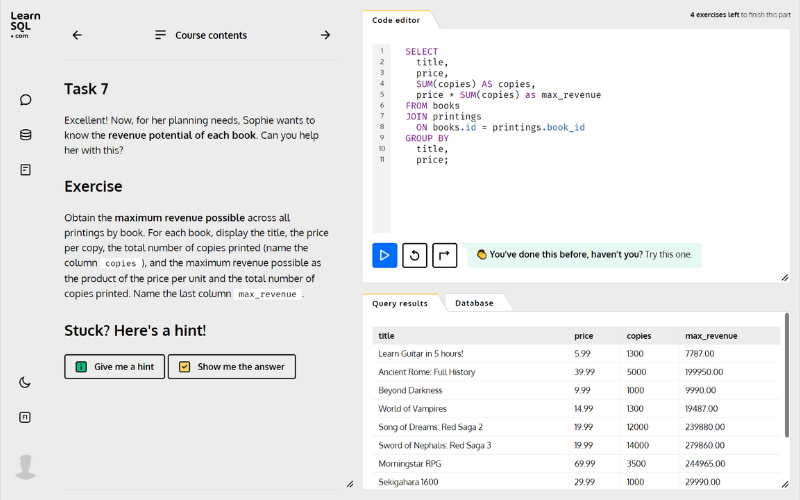
Task: Select the 'Beyond Darkness' cell
Action: click(410, 390)
